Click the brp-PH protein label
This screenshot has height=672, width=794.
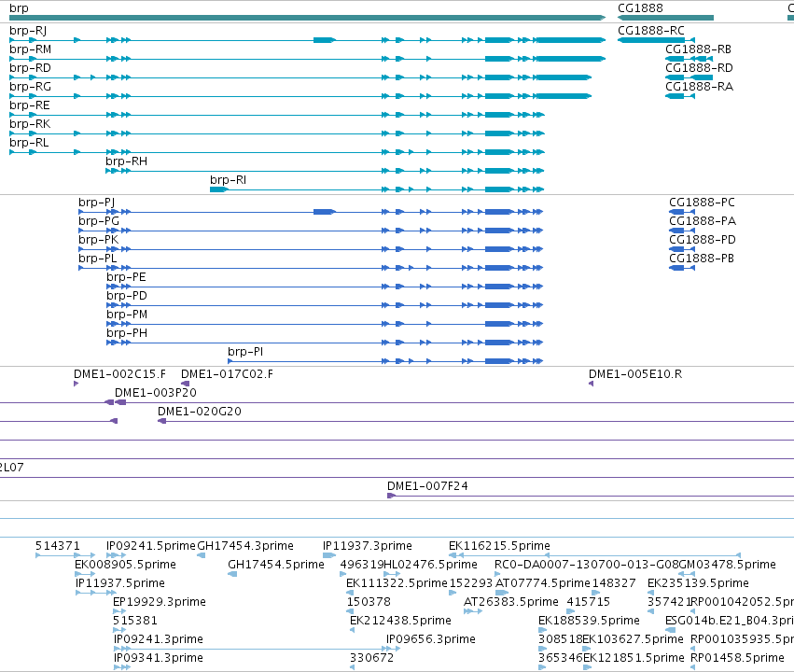point(127,334)
